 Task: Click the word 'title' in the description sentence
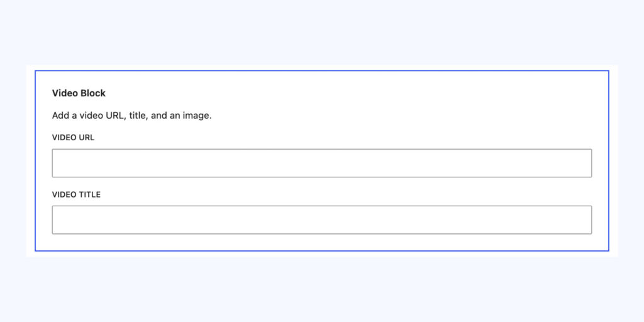coord(138,116)
